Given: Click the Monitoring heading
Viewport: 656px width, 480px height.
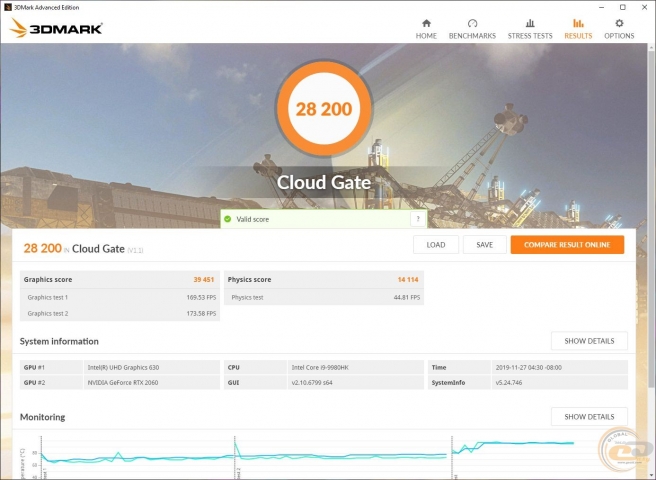Looking at the screenshot, I should (43, 417).
